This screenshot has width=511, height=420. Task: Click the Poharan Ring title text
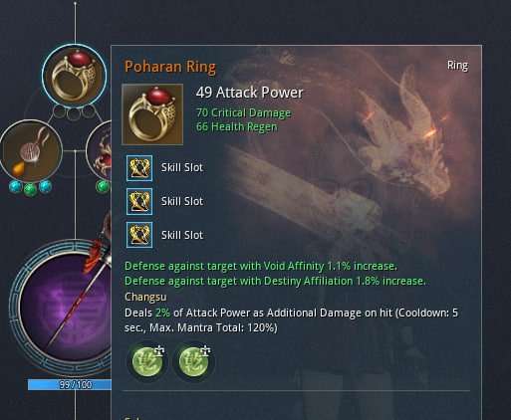pos(170,67)
